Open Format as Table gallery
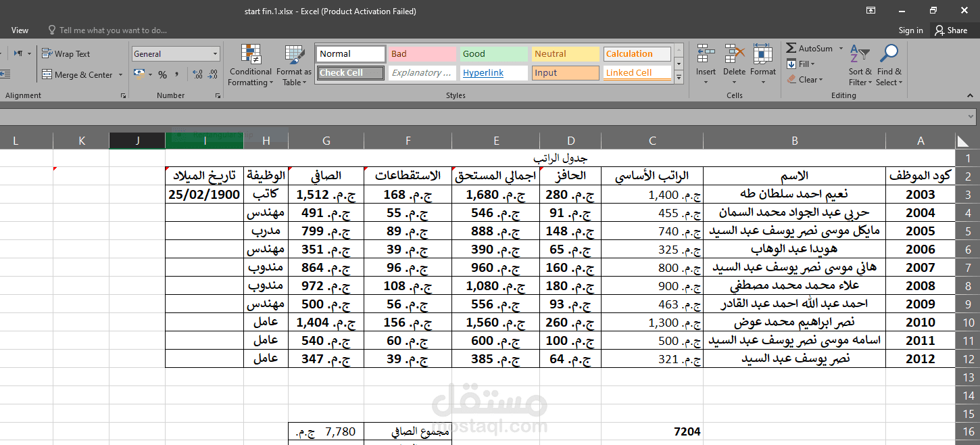 click(294, 66)
